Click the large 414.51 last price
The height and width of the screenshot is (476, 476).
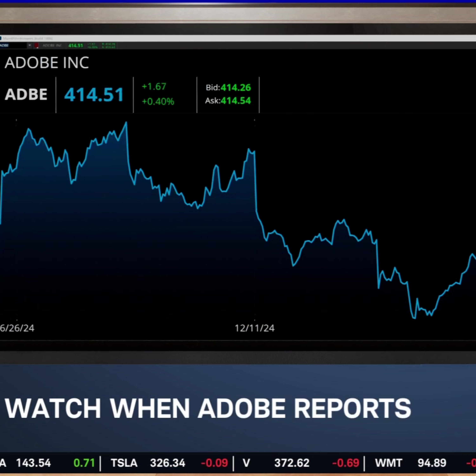[94, 95]
